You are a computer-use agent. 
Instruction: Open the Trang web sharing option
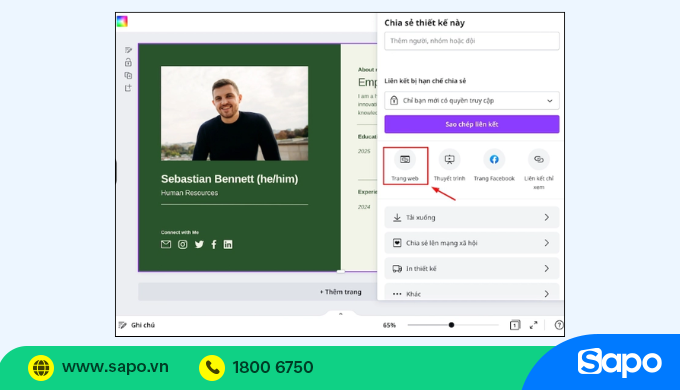click(x=405, y=166)
